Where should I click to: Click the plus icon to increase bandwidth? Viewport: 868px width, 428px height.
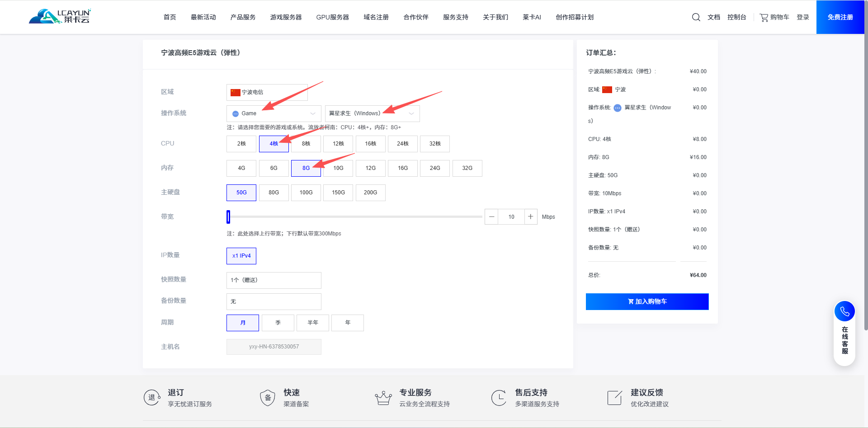[x=531, y=217]
